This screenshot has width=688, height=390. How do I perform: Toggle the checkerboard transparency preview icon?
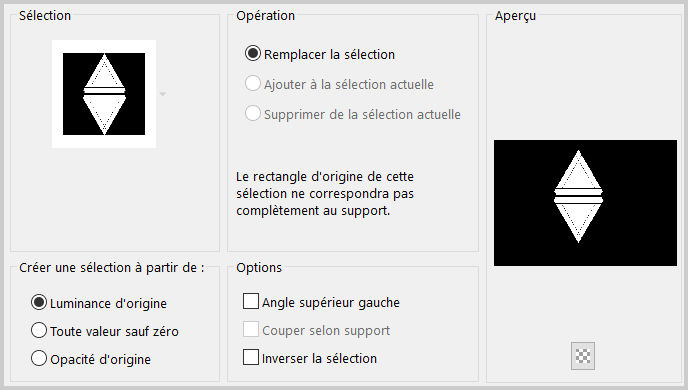583,356
